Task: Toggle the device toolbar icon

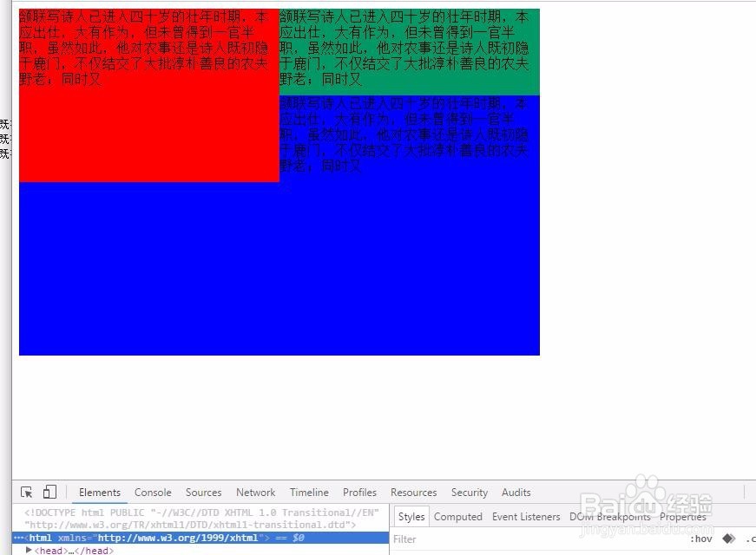Action: (49, 492)
